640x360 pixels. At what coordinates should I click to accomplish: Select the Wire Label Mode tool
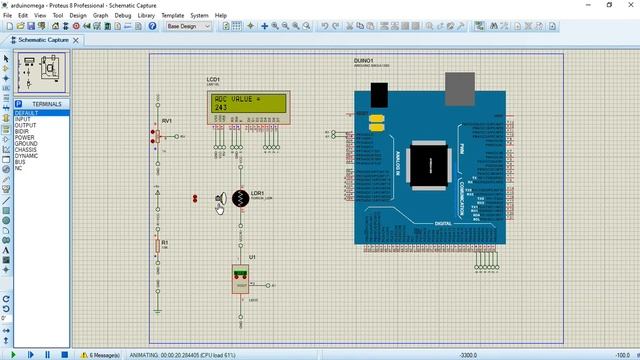click(x=6, y=88)
